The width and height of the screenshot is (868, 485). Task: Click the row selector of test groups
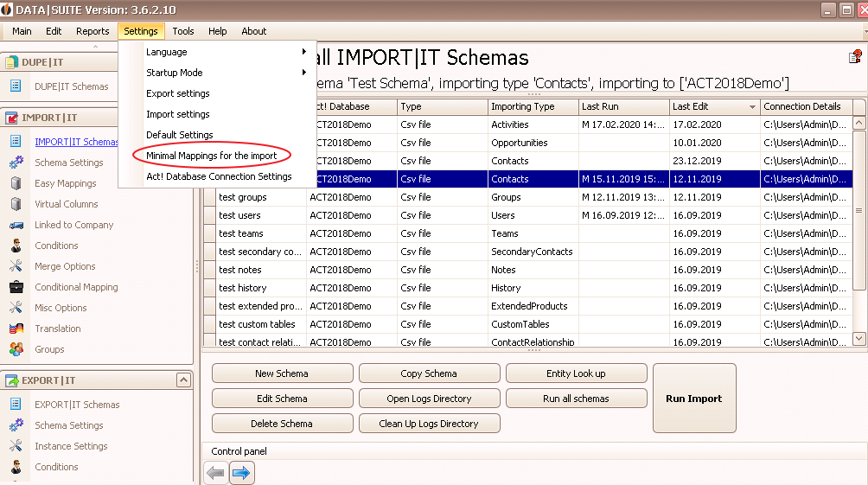[209, 197]
